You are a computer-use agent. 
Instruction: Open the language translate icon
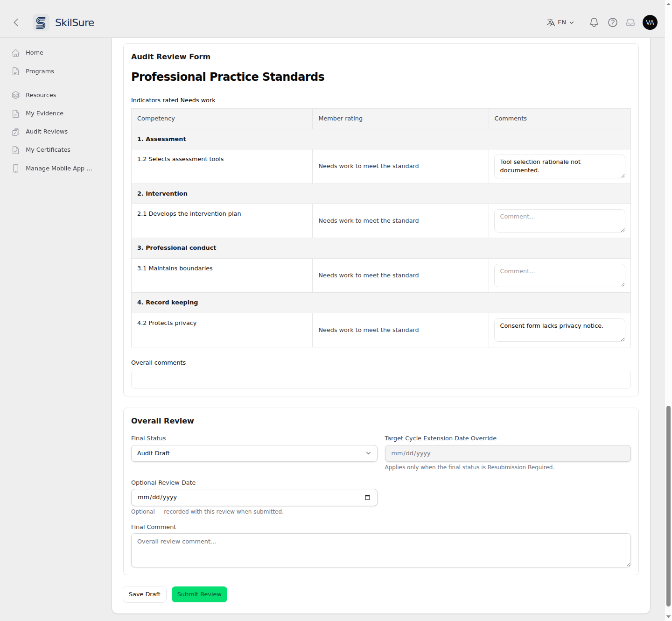click(x=551, y=22)
